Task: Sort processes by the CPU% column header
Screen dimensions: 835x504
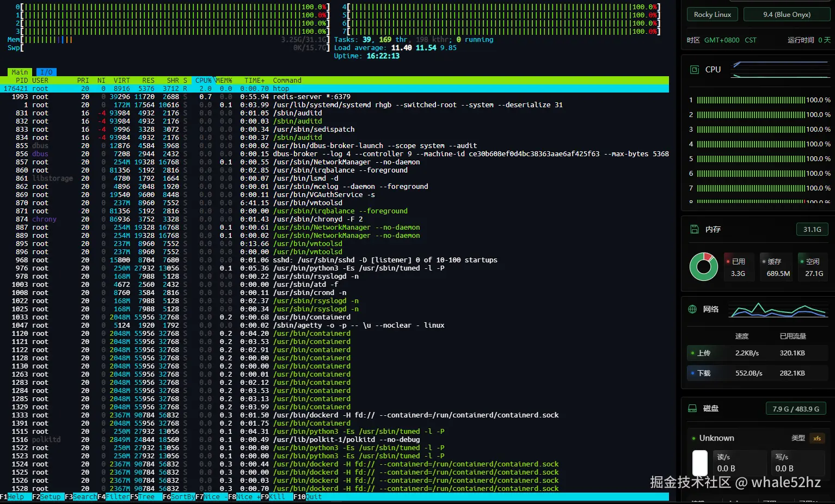Action: 203,80
